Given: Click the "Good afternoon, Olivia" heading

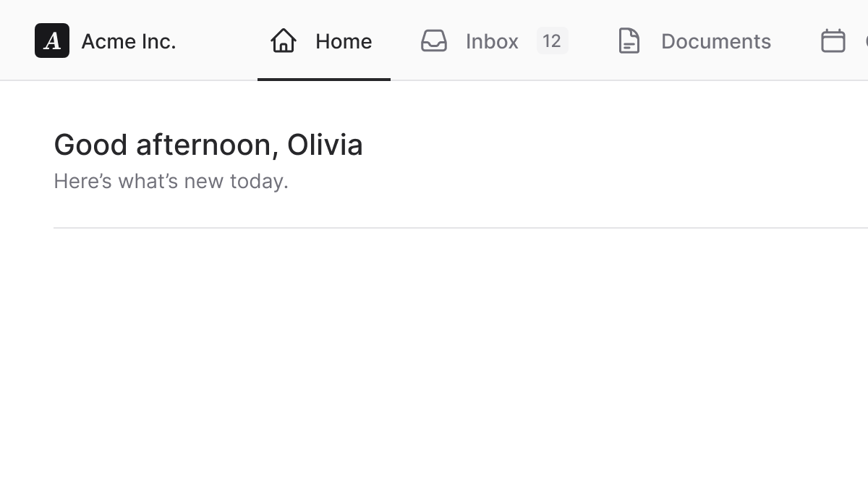Looking at the screenshot, I should tap(208, 145).
